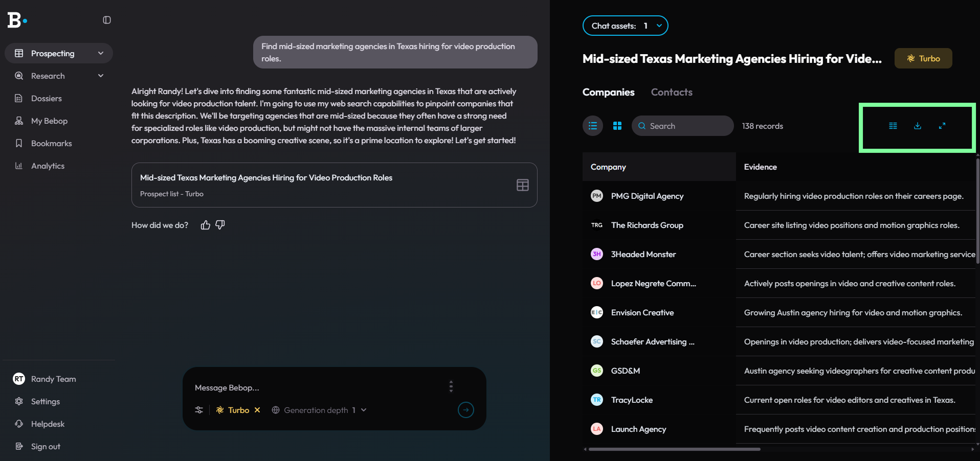Open the Chat assets dropdown
The height and width of the screenshot is (461, 980).
[626, 26]
